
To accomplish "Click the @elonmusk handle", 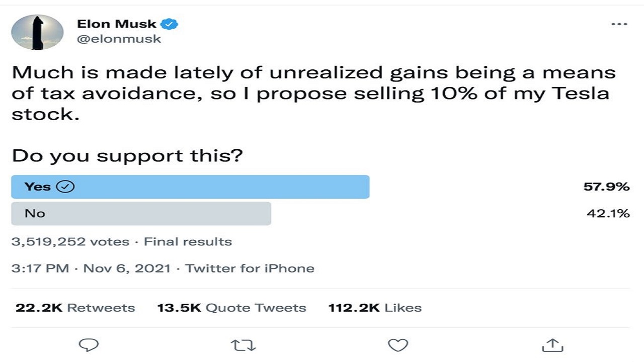I will pyautogui.click(x=119, y=39).
